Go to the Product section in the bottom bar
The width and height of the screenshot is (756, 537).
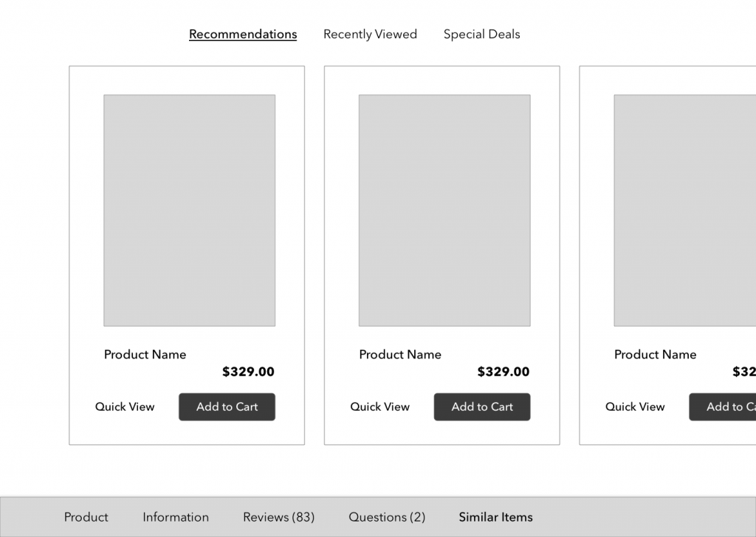coord(86,517)
